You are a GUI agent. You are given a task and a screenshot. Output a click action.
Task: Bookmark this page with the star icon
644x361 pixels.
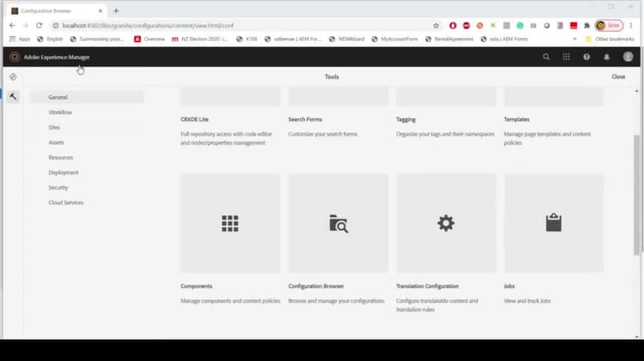[435, 26]
